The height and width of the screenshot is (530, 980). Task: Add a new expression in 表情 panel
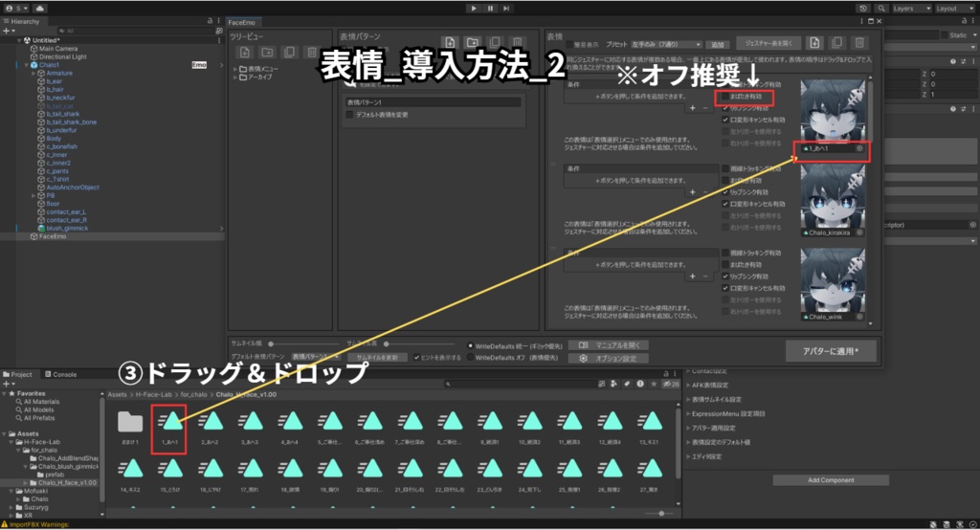click(x=814, y=42)
